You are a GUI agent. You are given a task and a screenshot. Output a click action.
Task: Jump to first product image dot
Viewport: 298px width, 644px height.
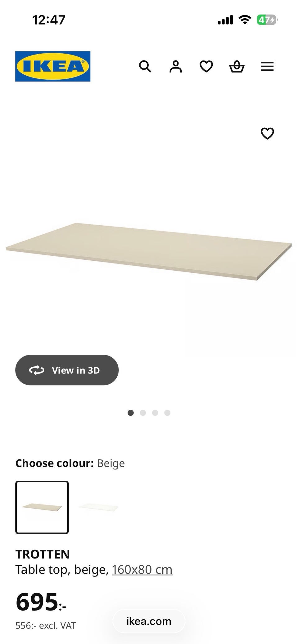131,413
